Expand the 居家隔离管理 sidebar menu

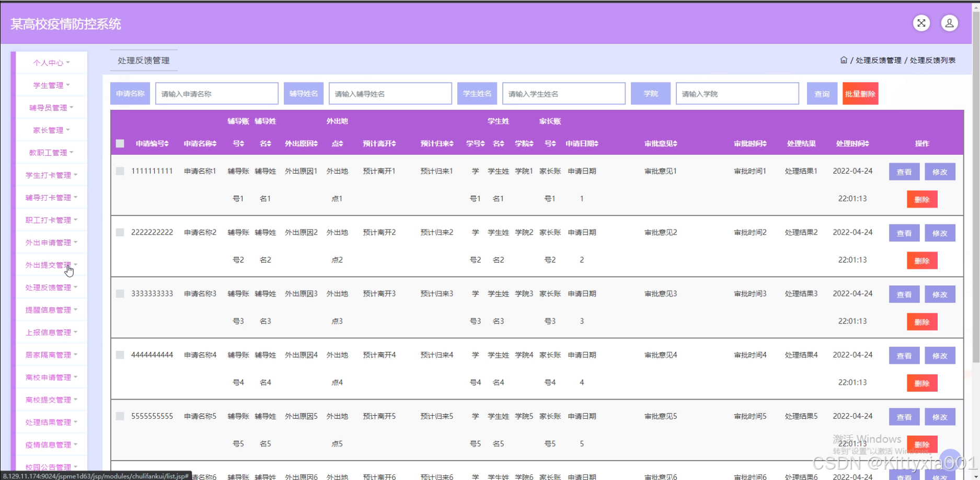(51, 355)
